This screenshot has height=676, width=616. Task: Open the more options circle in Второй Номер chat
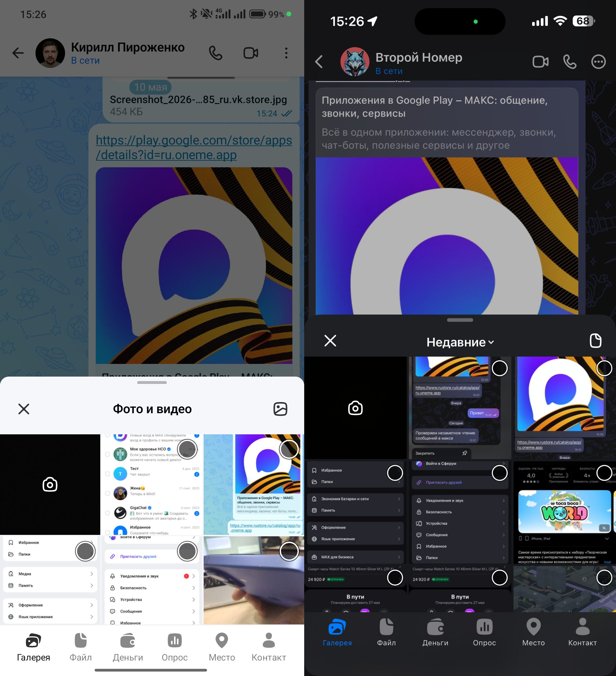tap(599, 62)
